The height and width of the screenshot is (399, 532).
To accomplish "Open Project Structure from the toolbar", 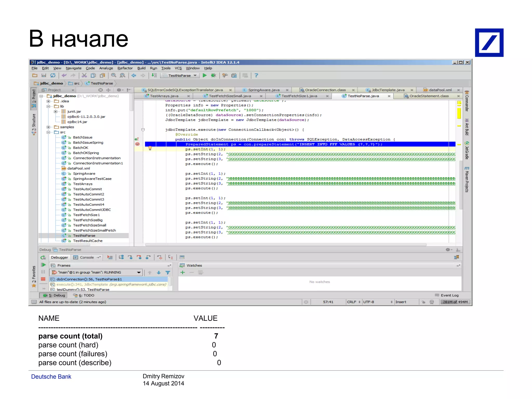I will [234, 75].
